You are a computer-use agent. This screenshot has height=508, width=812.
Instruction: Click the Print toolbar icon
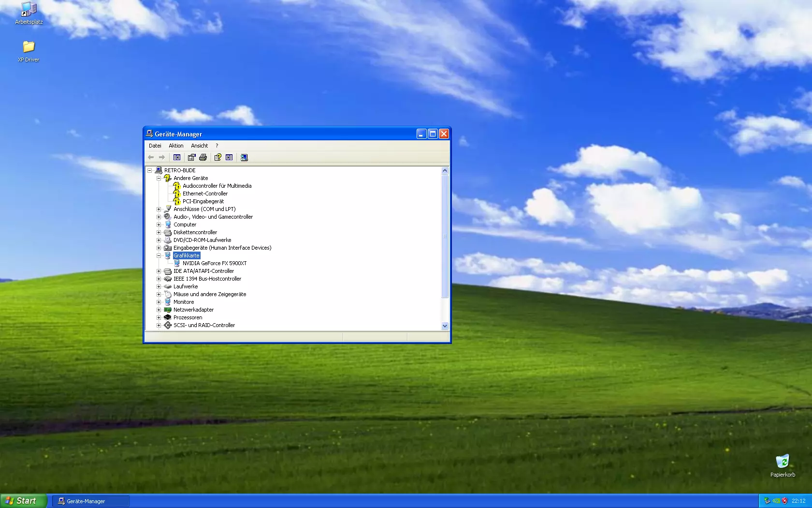(x=203, y=157)
